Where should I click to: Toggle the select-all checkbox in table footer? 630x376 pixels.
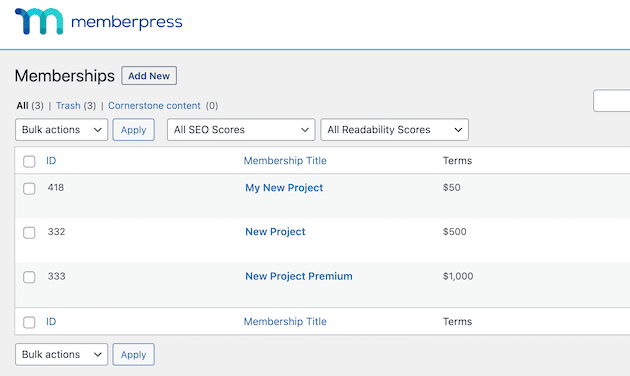29,322
